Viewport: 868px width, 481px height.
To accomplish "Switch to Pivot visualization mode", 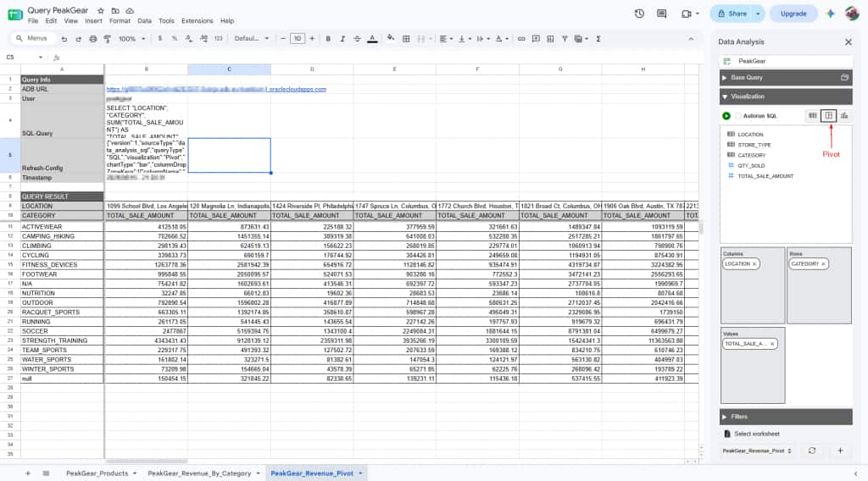I will pyautogui.click(x=829, y=115).
